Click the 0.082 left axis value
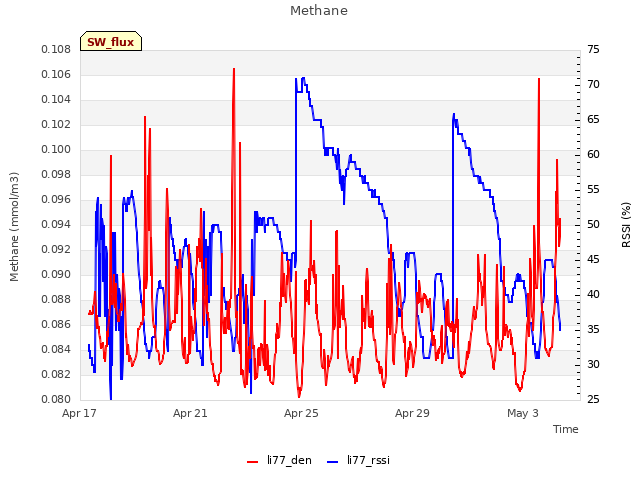 [56, 374]
